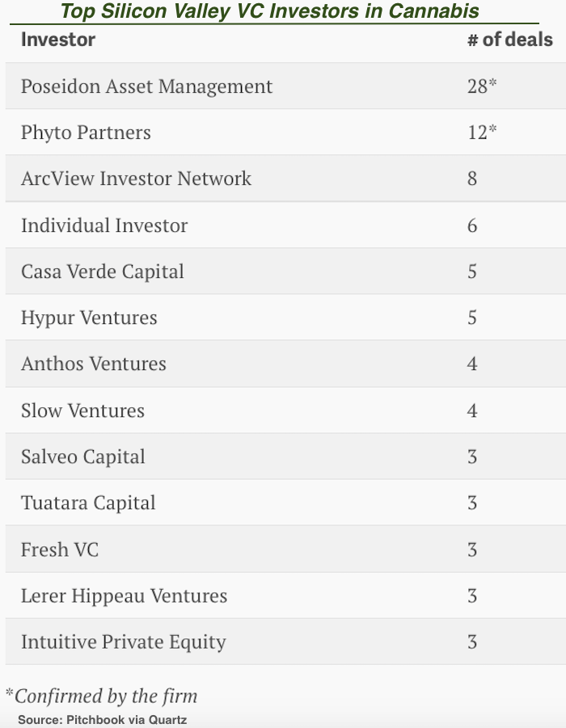Click Slow Ventures name

pyautogui.click(x=82, y=410)
